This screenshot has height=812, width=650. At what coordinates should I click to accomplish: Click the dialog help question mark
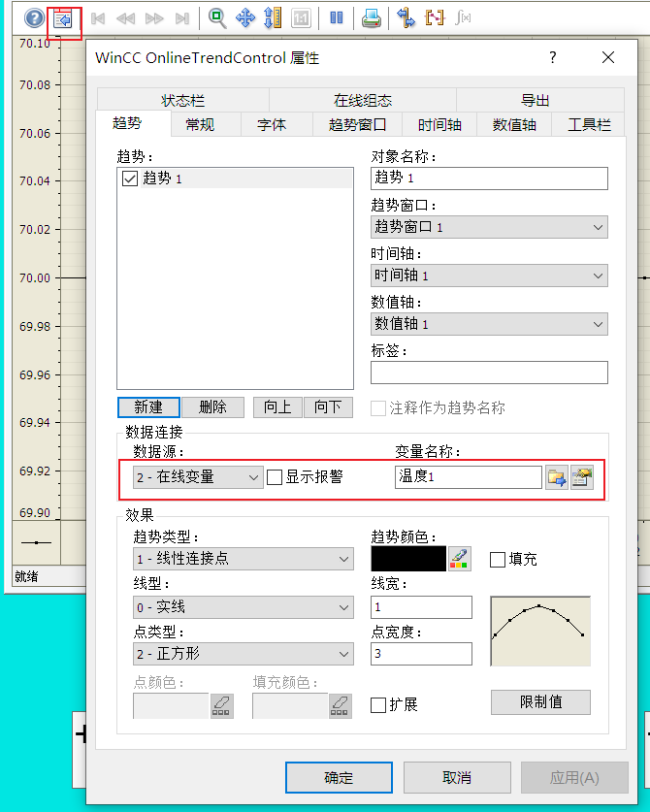coord(553,57)
